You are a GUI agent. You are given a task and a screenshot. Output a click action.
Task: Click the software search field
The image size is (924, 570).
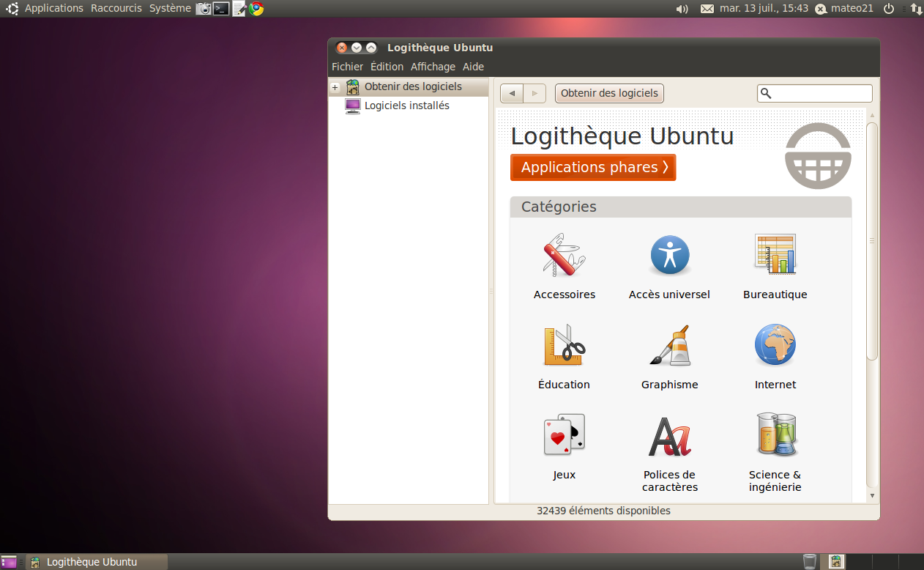coord(820,93)
